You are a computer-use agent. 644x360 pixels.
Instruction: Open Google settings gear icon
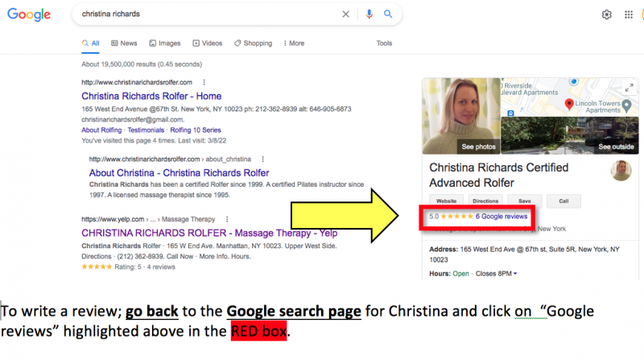click(607, 14)
